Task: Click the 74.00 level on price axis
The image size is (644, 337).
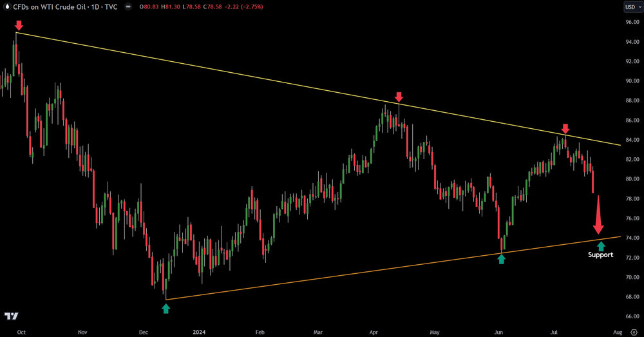Action: click(x=632, y=238)
